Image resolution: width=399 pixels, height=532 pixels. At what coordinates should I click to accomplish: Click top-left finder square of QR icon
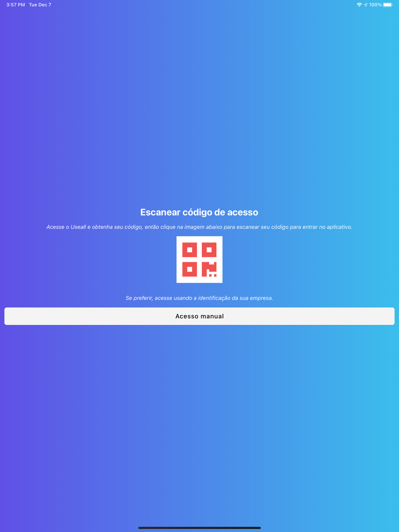(x=190, y=250)
